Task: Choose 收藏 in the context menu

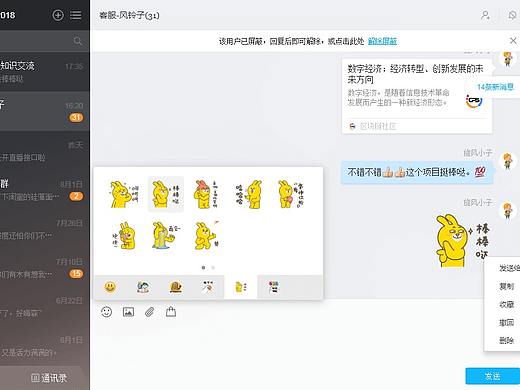Action: tap(506, 304)
